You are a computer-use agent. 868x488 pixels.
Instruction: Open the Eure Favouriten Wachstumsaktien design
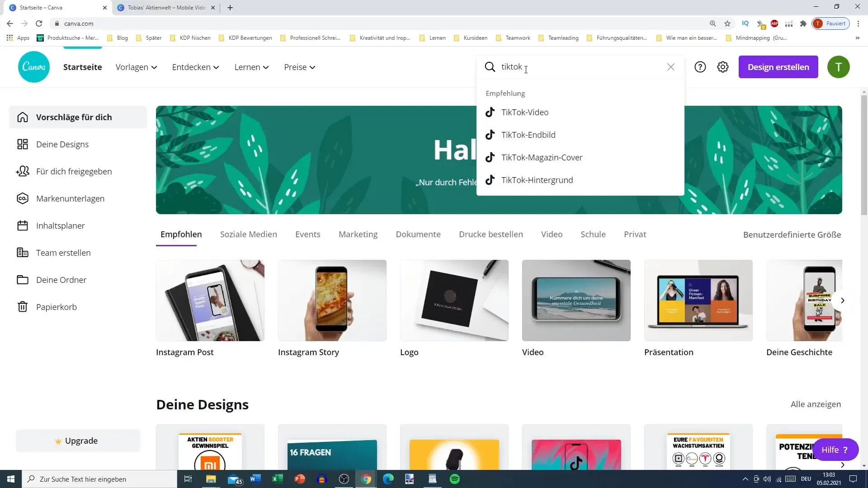tap(698, 447)
